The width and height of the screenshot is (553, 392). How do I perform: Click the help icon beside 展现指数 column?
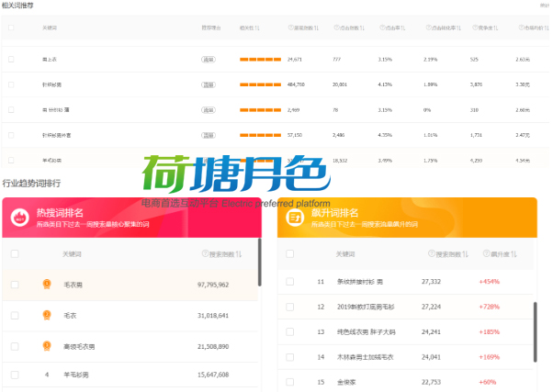[x=290, y=28]
